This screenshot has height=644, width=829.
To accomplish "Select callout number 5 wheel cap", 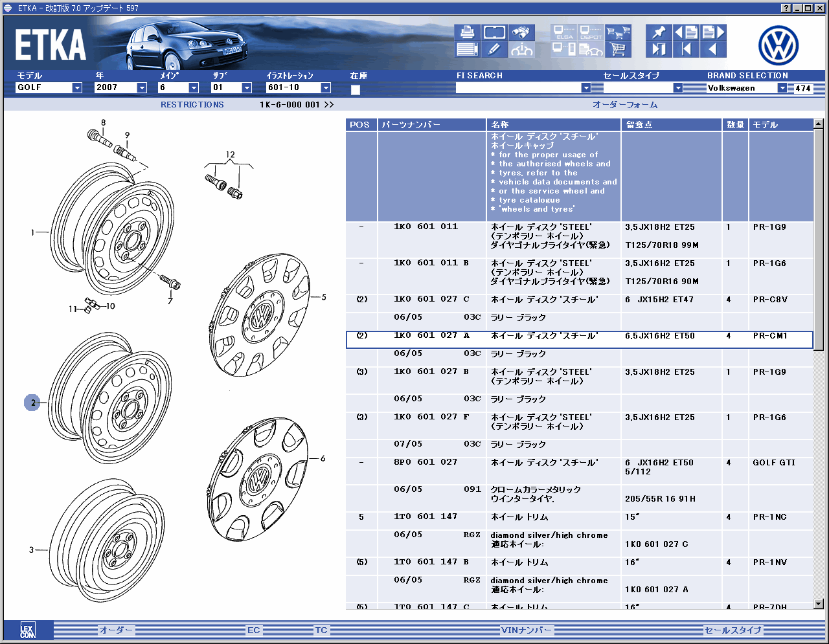I will [324, 297].
